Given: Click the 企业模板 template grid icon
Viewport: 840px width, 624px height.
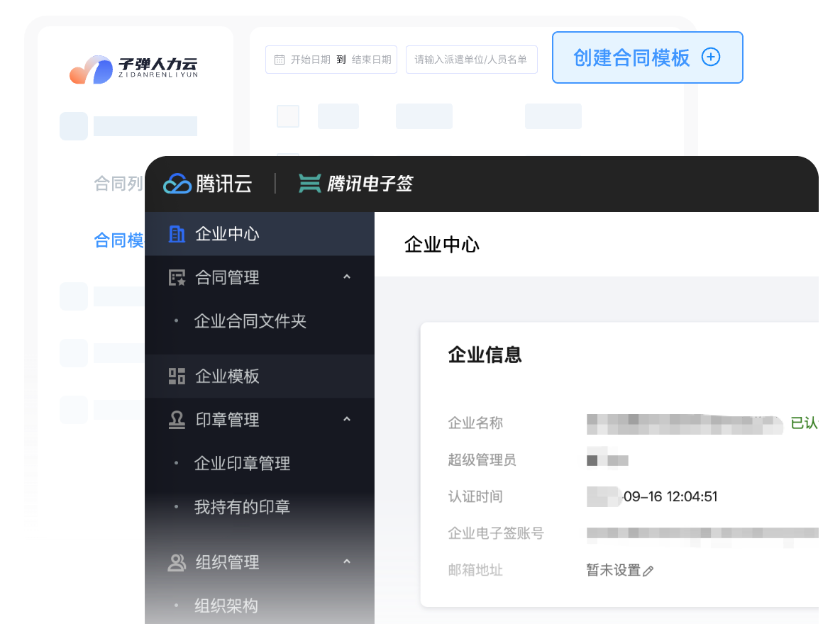Looking at the screenshot, I should pos(177,377).
